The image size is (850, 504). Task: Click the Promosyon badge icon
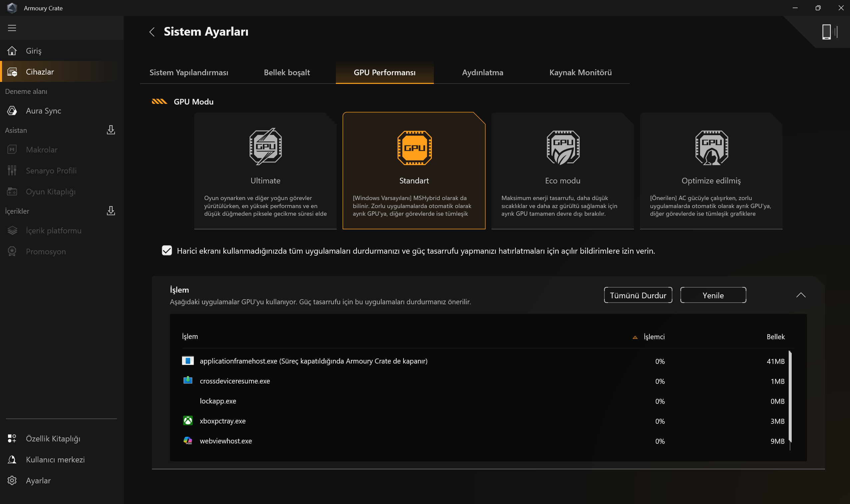(12, 252)
